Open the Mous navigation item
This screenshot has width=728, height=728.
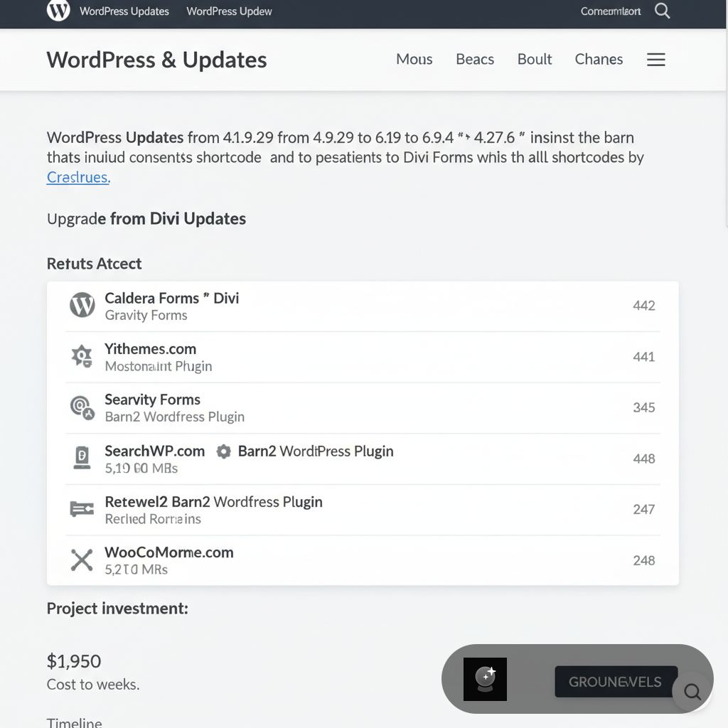tap(414, 60)
